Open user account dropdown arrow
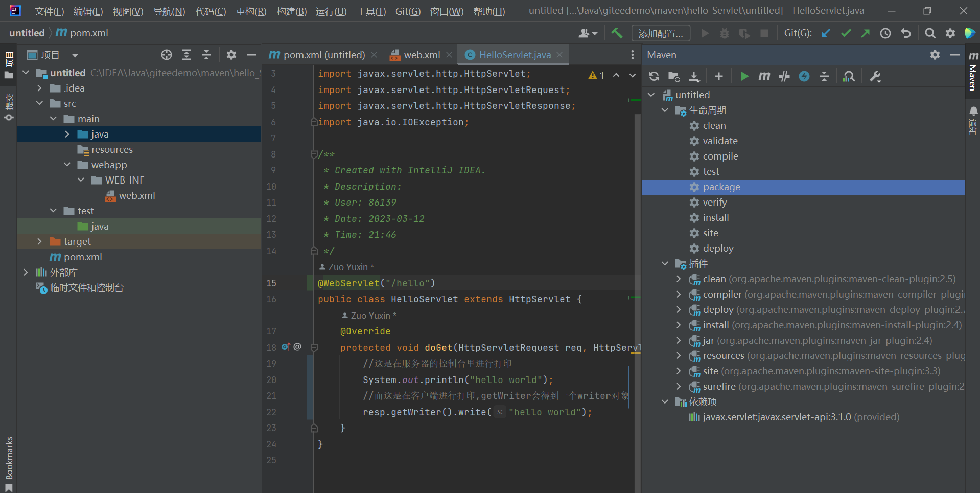 point(594,34)
